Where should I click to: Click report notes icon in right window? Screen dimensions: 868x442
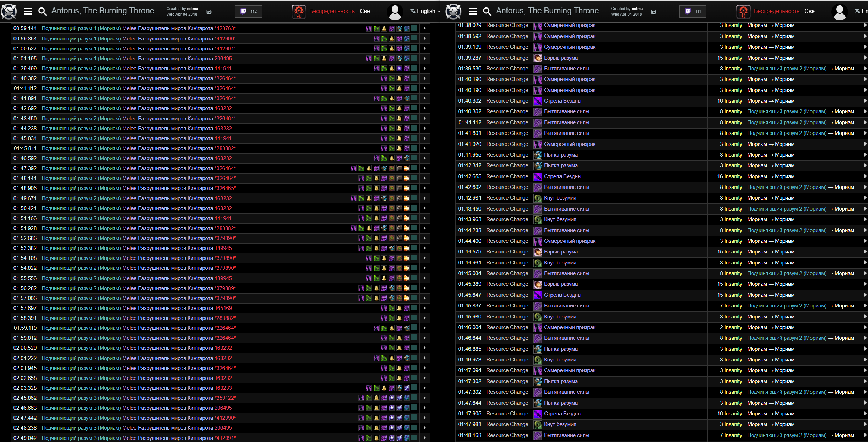click(653, 12)
